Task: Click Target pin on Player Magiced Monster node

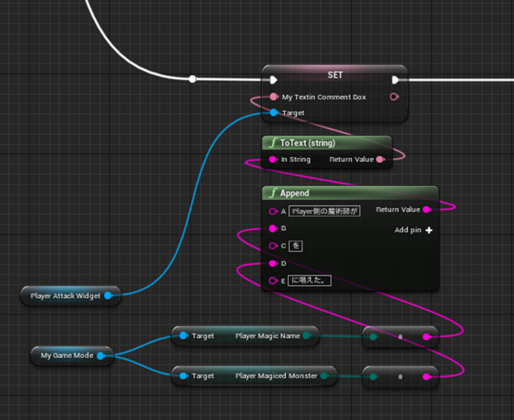Action: [183, 376]
